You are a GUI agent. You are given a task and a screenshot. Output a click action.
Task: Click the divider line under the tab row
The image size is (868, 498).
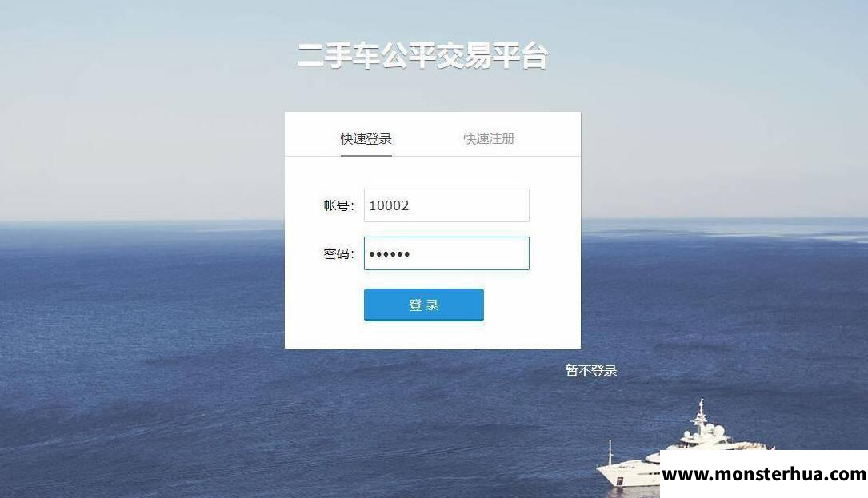[x=432, y=156]
